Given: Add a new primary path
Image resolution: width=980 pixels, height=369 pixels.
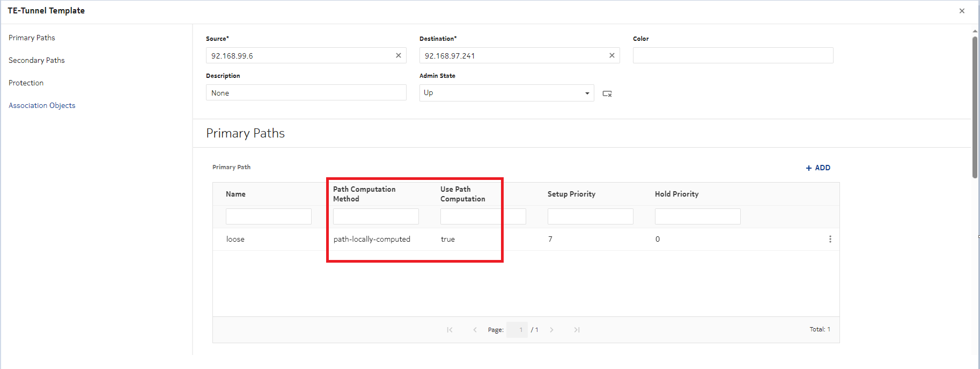Looking at the screenshot, I should coord(817,168).
